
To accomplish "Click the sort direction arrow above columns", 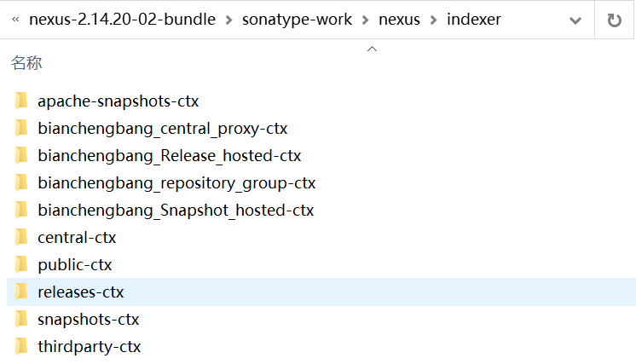I will (x=372, y=49).
